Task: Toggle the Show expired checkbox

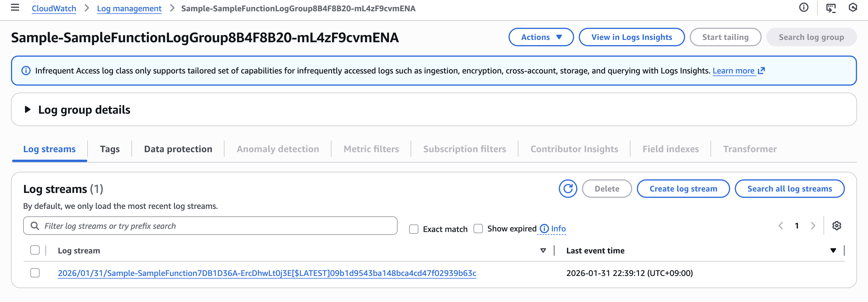Action: (478, 229)
